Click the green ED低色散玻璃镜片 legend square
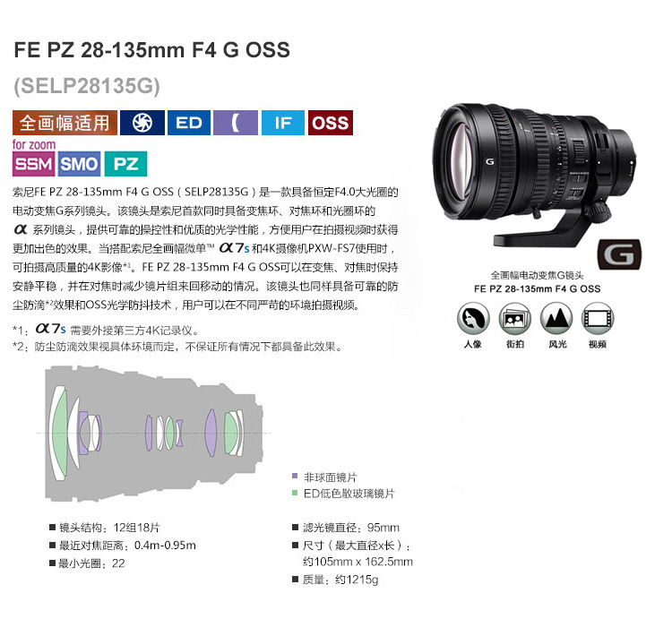 [x=295, y=493]
